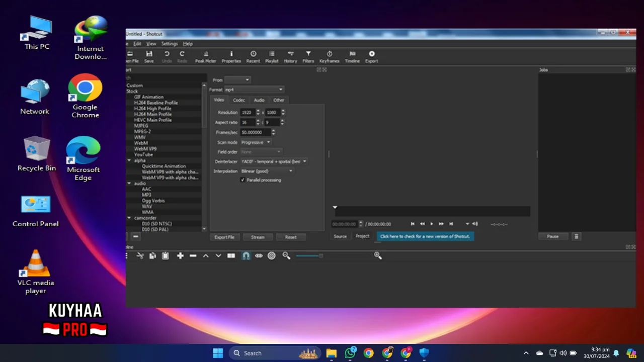
Task: Click the timeline Copy icon
Action: click(153, 256)
